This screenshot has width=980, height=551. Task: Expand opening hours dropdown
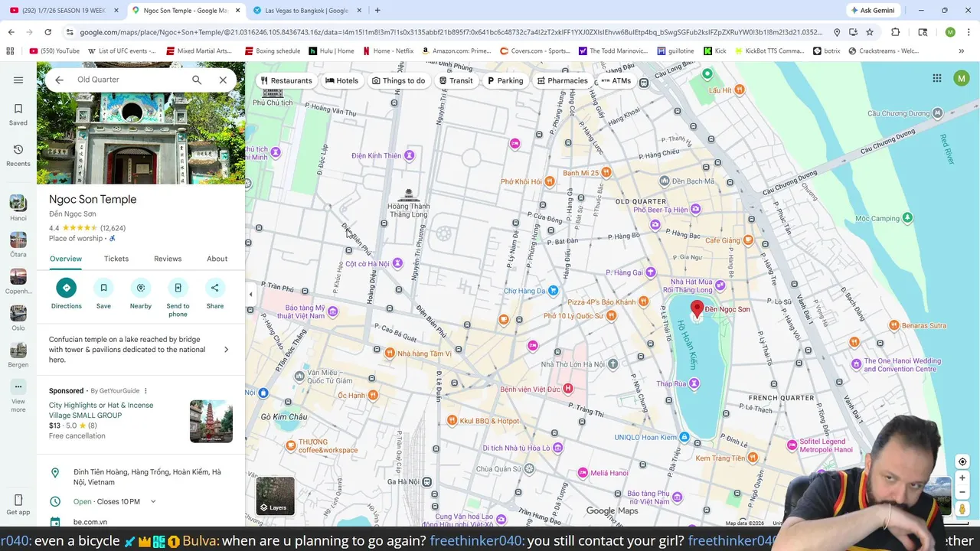coord(153,502)
